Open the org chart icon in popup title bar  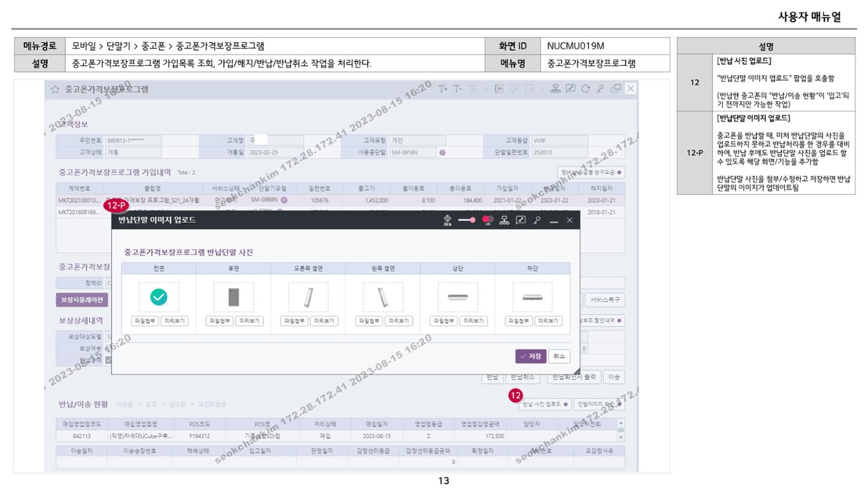pos(505,220)
